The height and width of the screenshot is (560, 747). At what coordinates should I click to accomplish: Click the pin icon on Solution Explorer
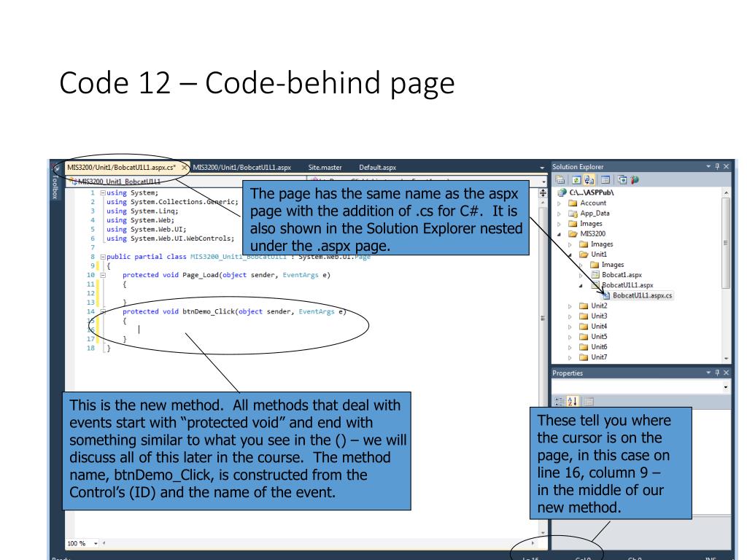tap(718, 166)
